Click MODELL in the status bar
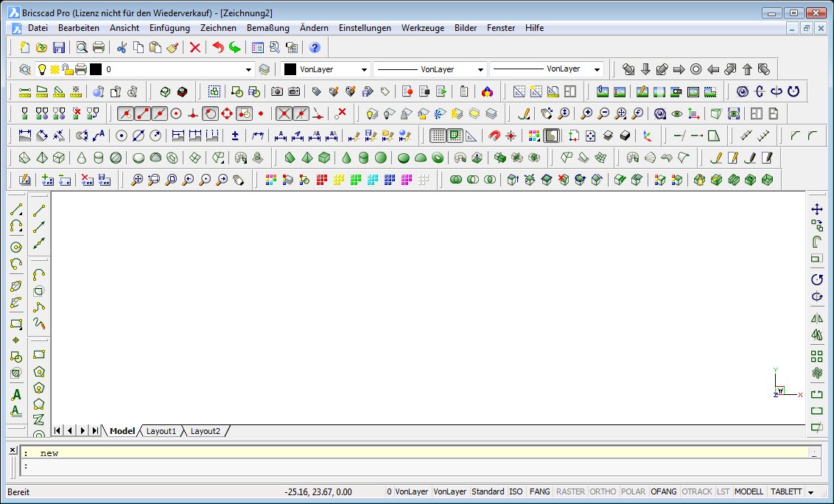This screenshot has width=834, height=504. click(x=749, y=491)
